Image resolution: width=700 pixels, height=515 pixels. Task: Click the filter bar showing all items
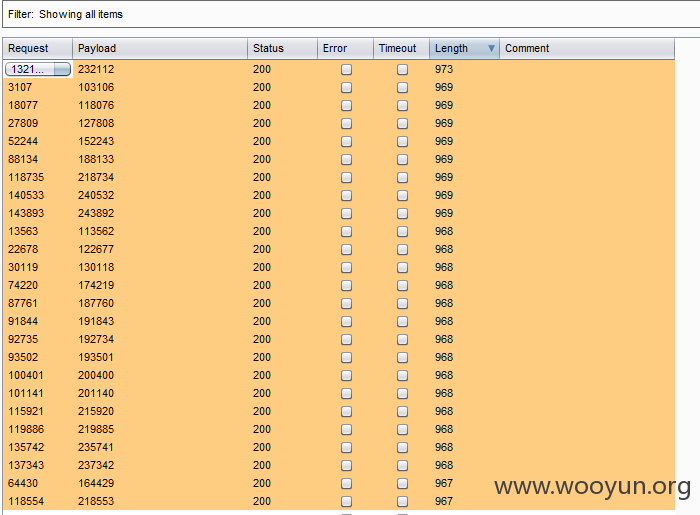point(351,14)
